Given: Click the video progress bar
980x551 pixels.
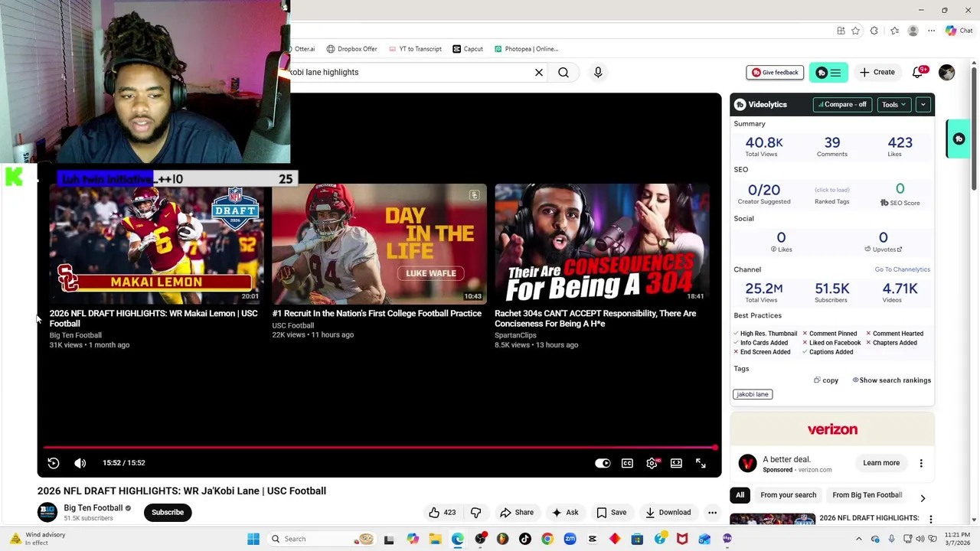Looking at the screenshot, I should pyautogui.click(x=379, y=447).
